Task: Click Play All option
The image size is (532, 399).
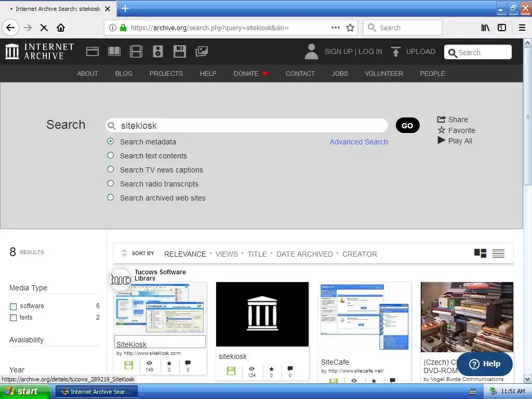Action: (455, 141)
